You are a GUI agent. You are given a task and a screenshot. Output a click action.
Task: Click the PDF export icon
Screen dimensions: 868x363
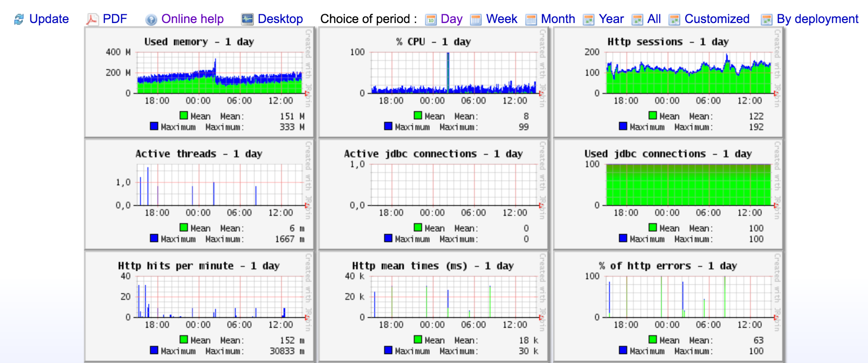(92, 19)
